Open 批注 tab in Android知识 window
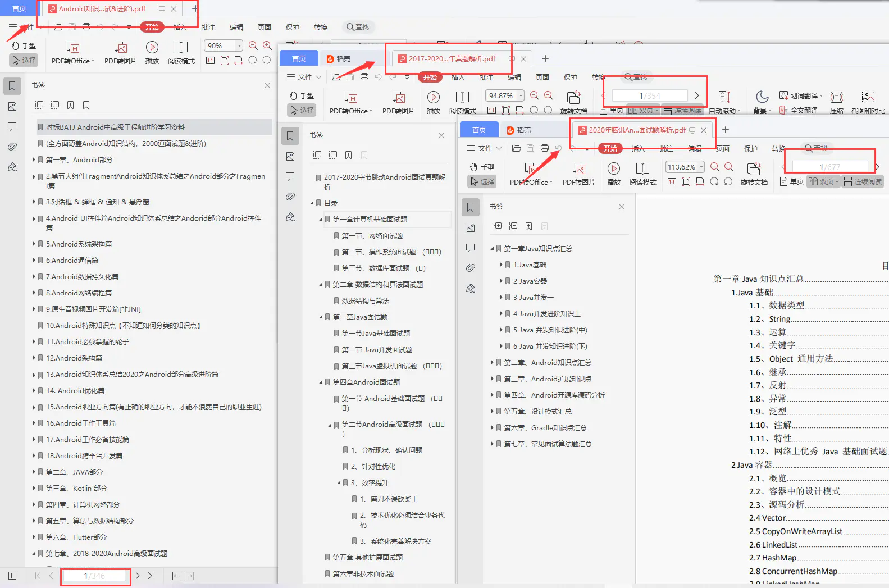Image resolution: width=889 pixels, height=588 pixels. click(x=208, y=27)
